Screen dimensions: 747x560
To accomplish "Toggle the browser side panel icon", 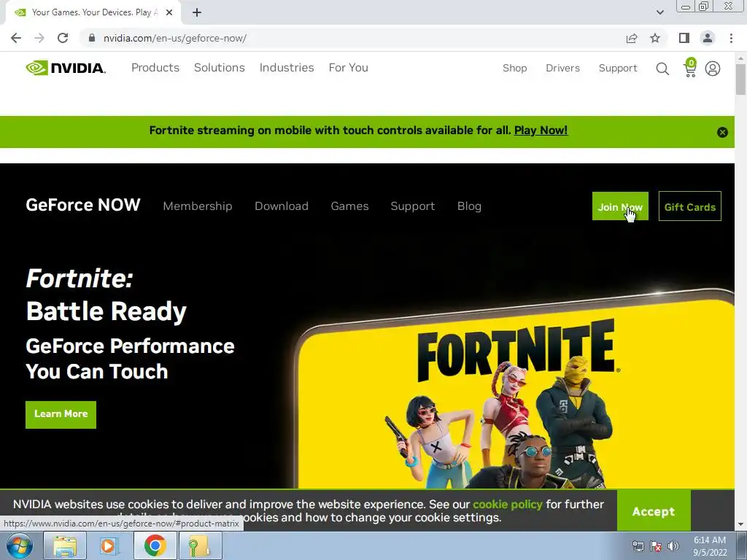I will (x=684, y=38).
